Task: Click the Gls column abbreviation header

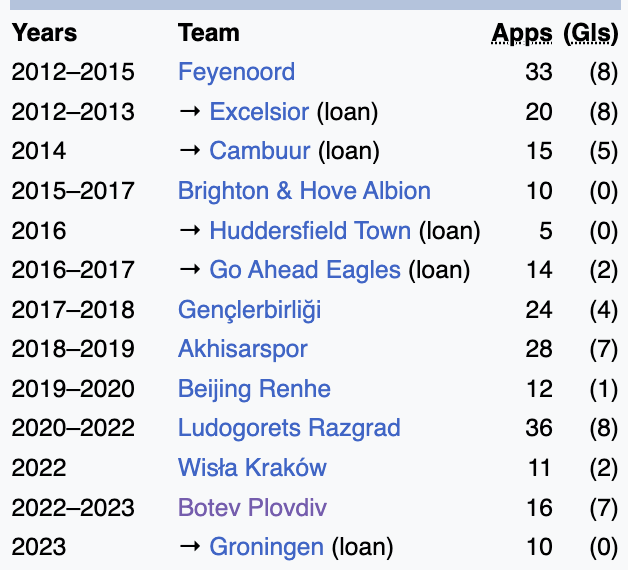Action: click(x=591, y=34)
